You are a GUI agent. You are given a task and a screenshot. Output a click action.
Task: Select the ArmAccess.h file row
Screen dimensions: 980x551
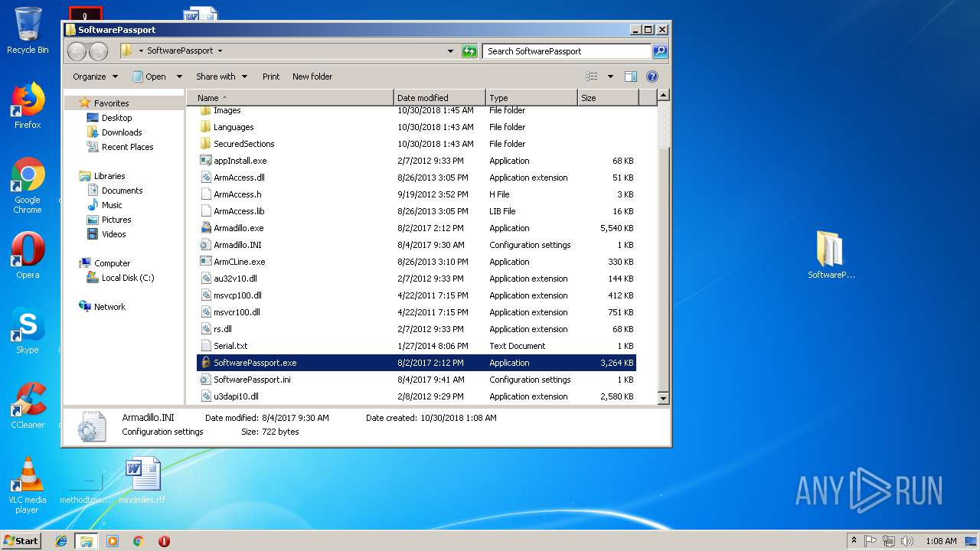tap(416, 194)
